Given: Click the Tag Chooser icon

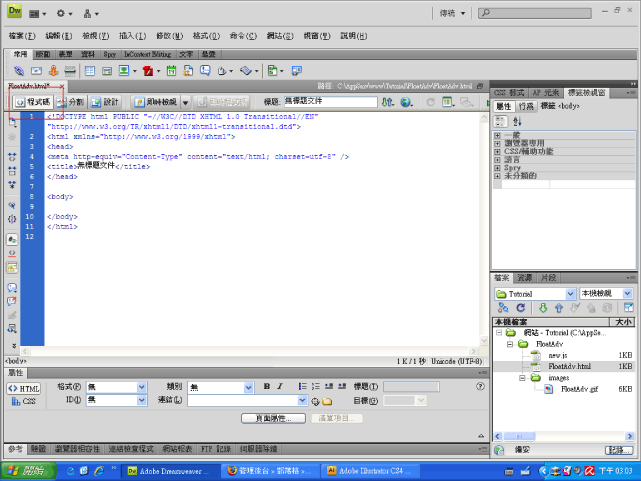Looking at the screenshot, I should (x=297, y=71).
